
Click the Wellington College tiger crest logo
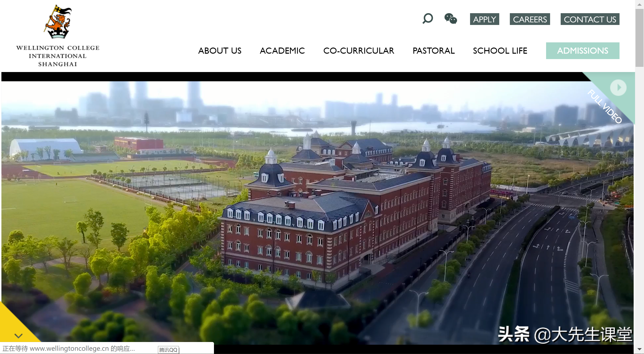(x=58, y=22)
